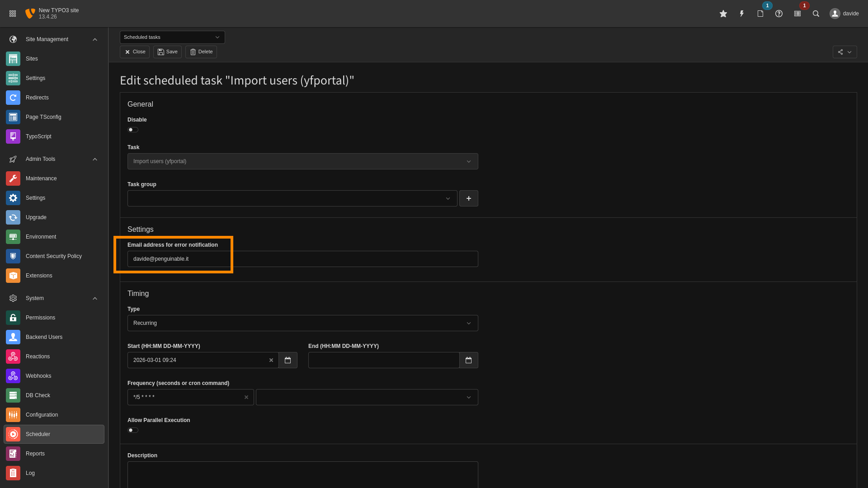The height and width of the screenshot is (488, 868).
Task: Expand the Type Recurring dropdown
Action: coord(302,323)
